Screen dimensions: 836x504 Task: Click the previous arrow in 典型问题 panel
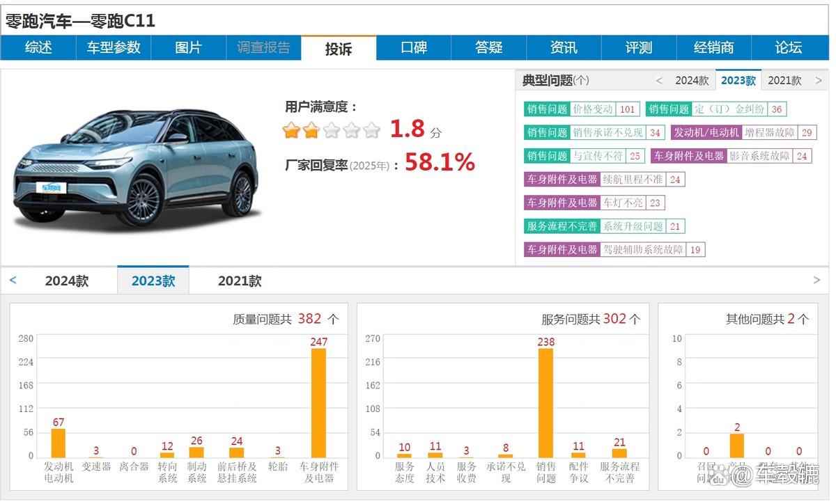pyautogui.click(x=659, y=81)
